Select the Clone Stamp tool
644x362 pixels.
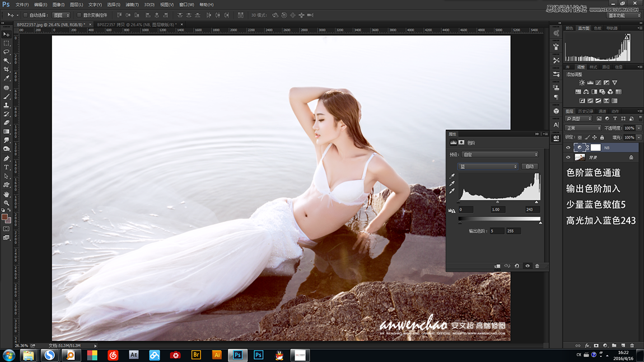click(x=6, y=105)
